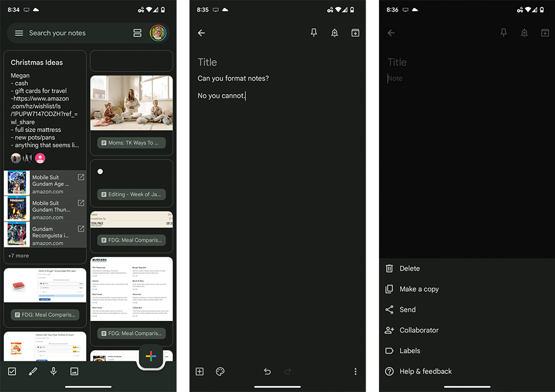Toggle between grid and list layout
Screen dimensions: 555x392
[x=137, y=33]
